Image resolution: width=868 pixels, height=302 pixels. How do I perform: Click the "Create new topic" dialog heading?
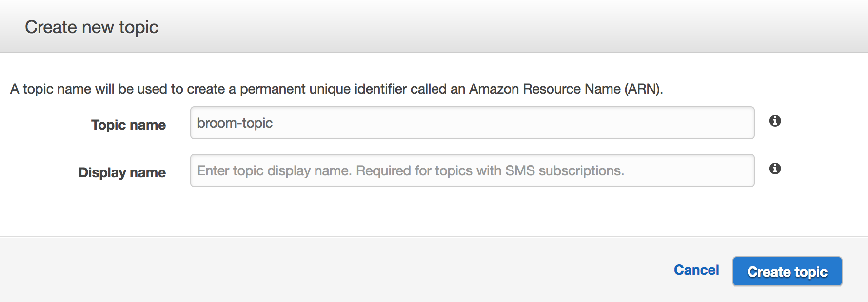pos(92,27)
